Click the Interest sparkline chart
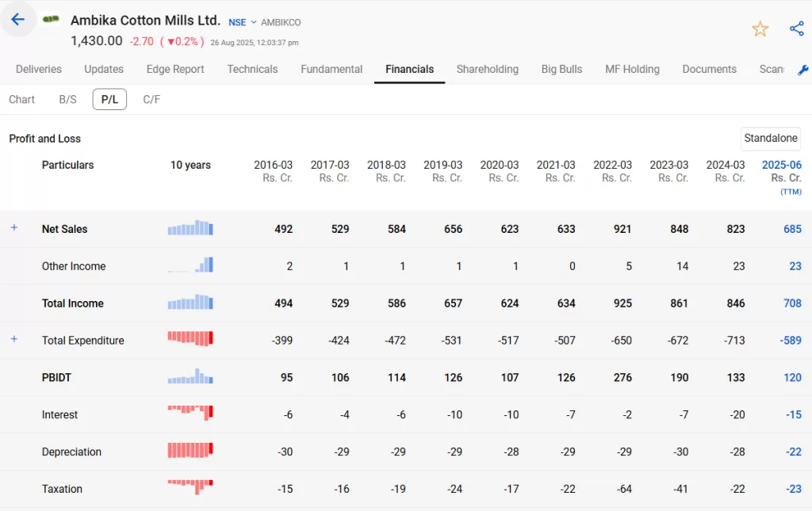Image resolution: width=812 pixels, height=511 pixels. (x=190, y=413)
